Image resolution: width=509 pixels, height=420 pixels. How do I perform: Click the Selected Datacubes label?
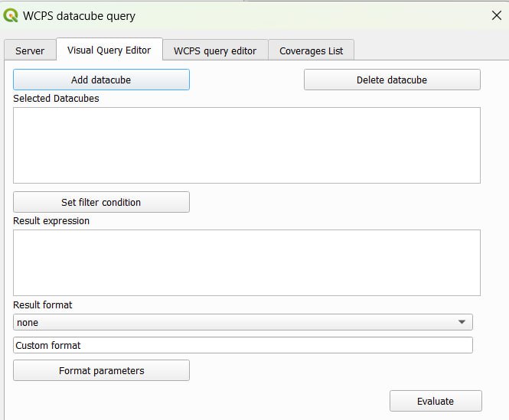point(56,98)
